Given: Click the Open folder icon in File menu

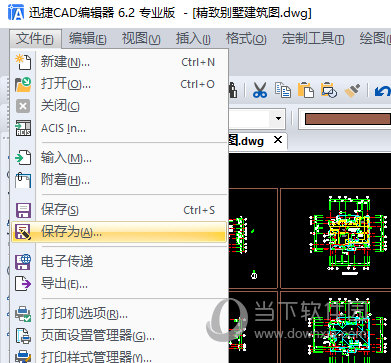Looking at the screenshot, I should [23, 84].
